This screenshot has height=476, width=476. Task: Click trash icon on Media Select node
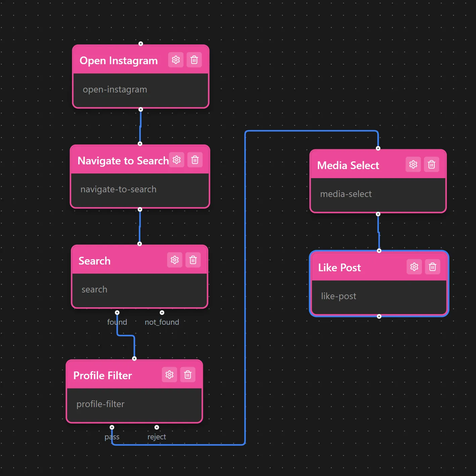(x=432, y=164)
